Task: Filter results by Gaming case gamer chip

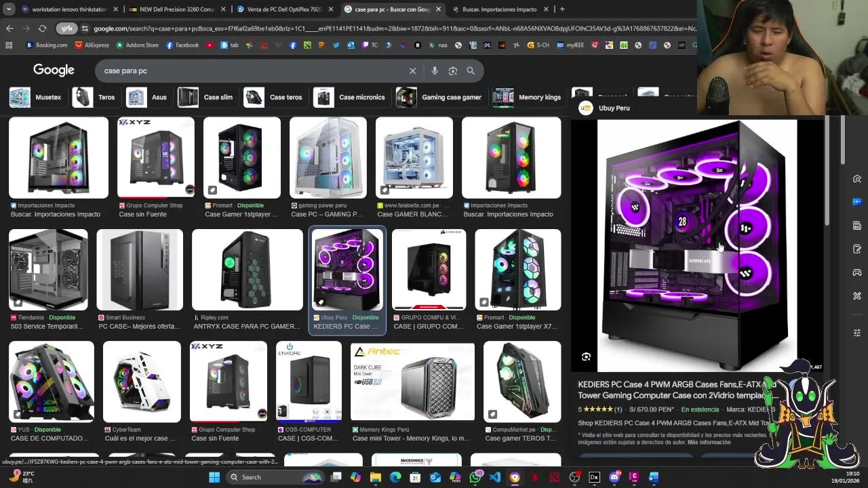Action: coord(440,97)
